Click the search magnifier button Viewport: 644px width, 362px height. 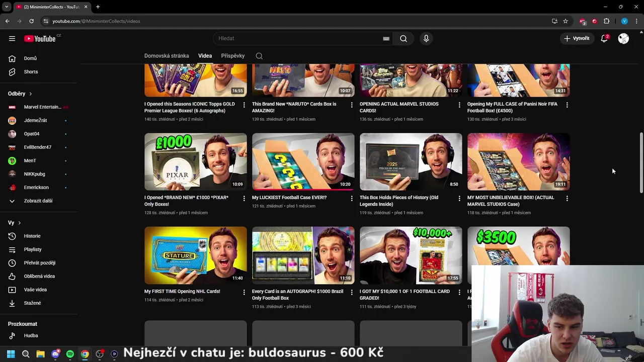point(404,38)
